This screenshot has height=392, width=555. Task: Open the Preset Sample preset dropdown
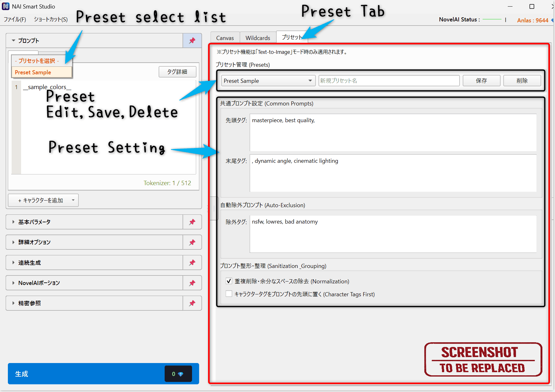tap(310, 81)
